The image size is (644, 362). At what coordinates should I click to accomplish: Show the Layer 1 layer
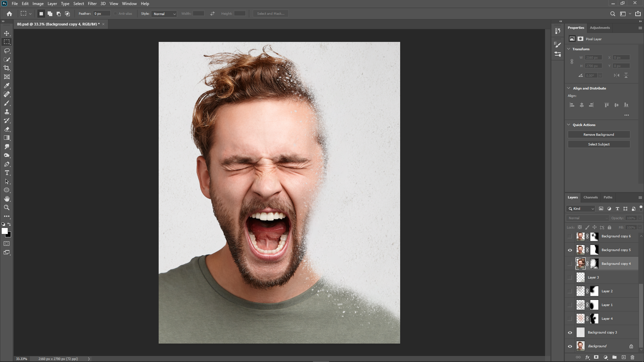coord(570,305)
